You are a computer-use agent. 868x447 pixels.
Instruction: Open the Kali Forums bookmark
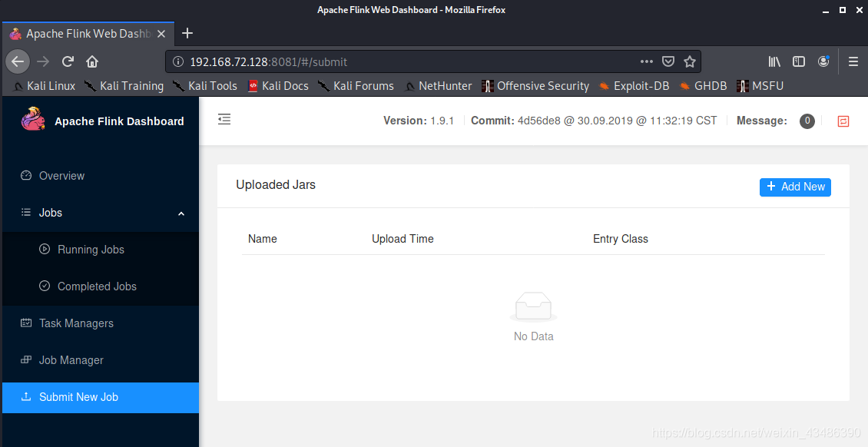(x=356, y=86)
